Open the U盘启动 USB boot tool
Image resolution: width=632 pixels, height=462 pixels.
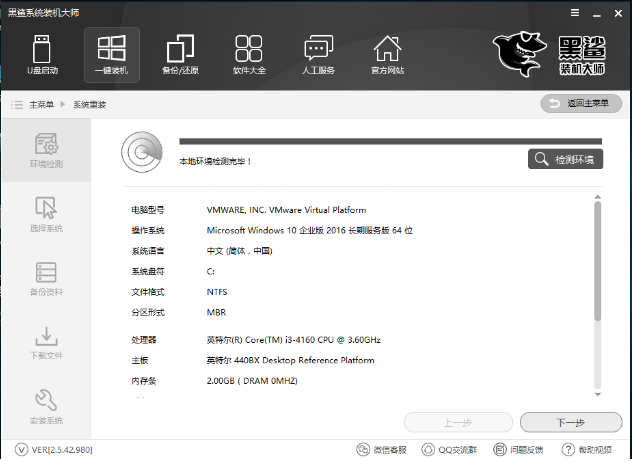(42, 55)
